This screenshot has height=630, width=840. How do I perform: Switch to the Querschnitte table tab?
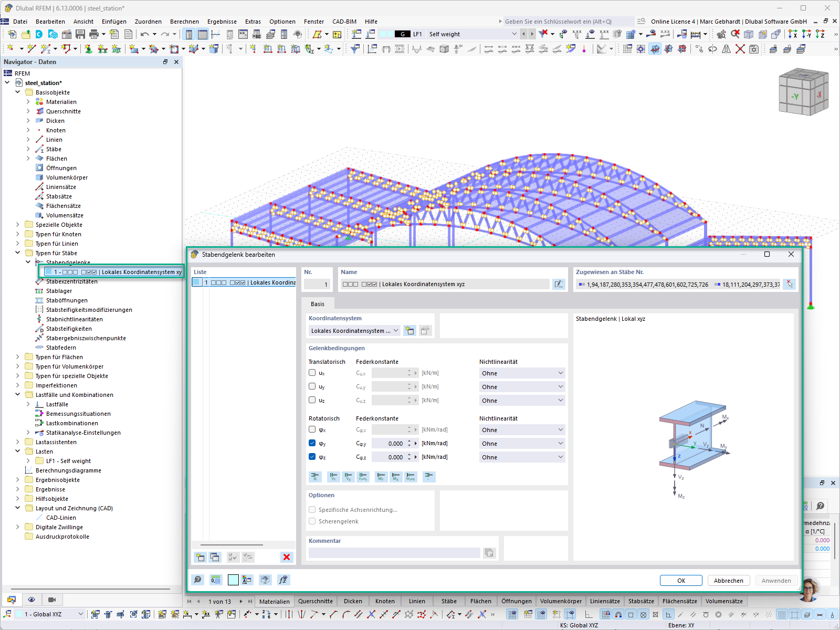[x=315, y=601]
